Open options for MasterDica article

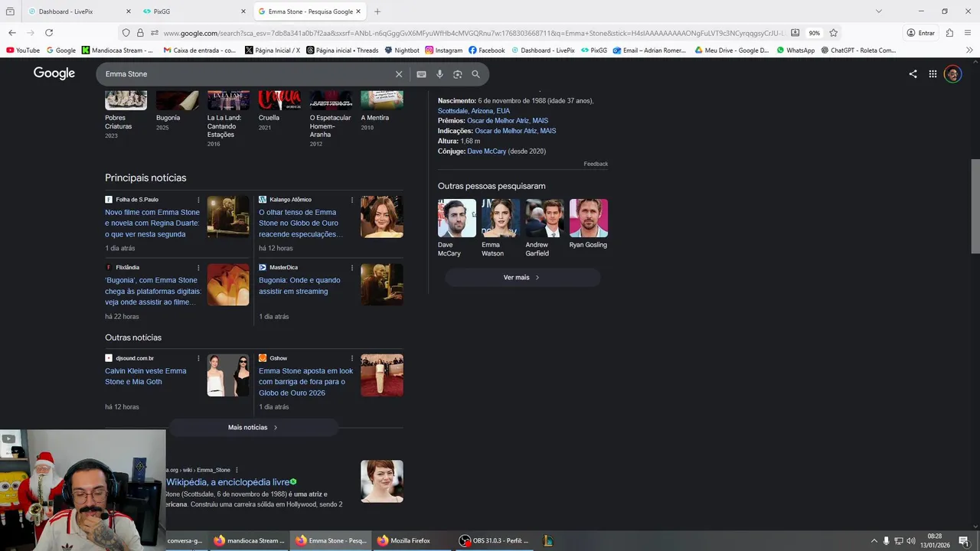coord(352,268)
